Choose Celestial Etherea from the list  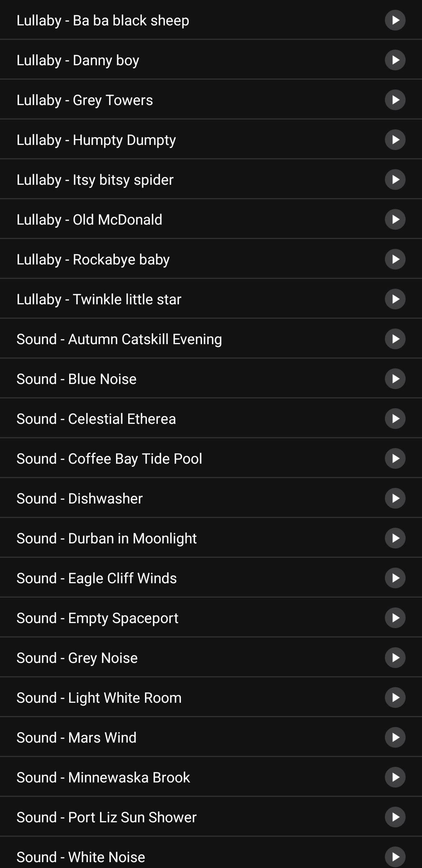(96, 419)
